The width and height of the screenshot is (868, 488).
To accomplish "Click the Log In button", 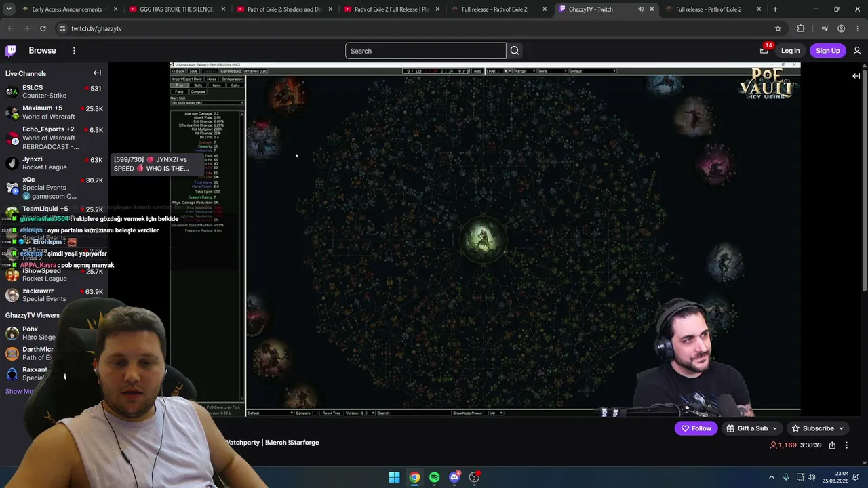I will point(790,51).
